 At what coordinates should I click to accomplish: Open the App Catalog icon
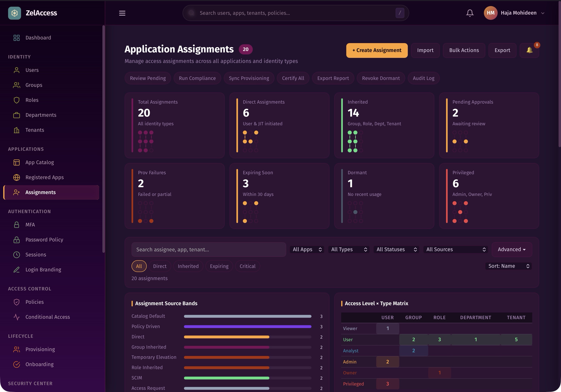[16, 162]
